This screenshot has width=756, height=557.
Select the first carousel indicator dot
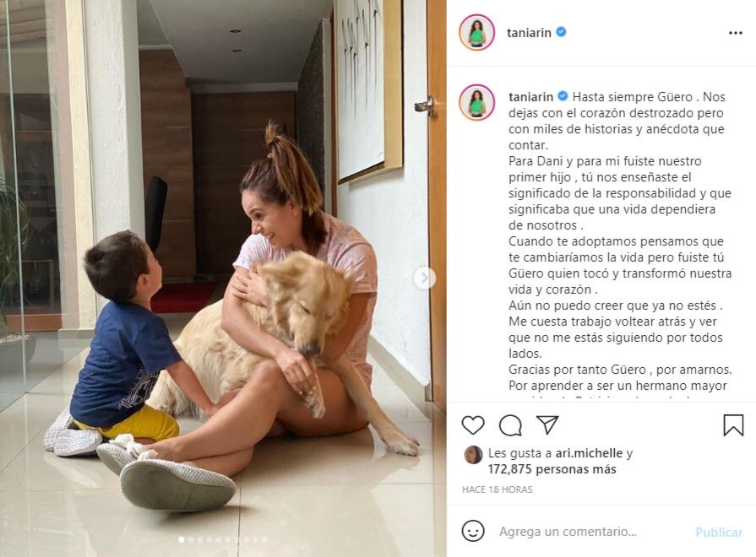182,539
